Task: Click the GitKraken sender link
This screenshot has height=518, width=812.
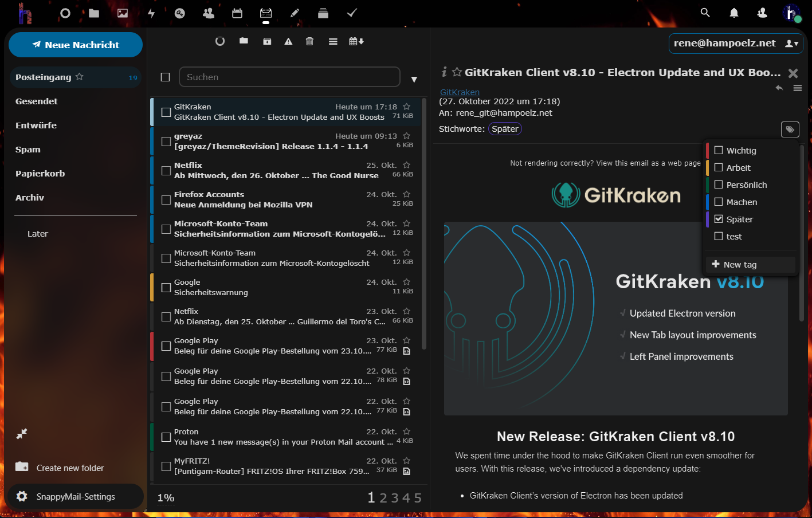Action: (x=460, y=92)
